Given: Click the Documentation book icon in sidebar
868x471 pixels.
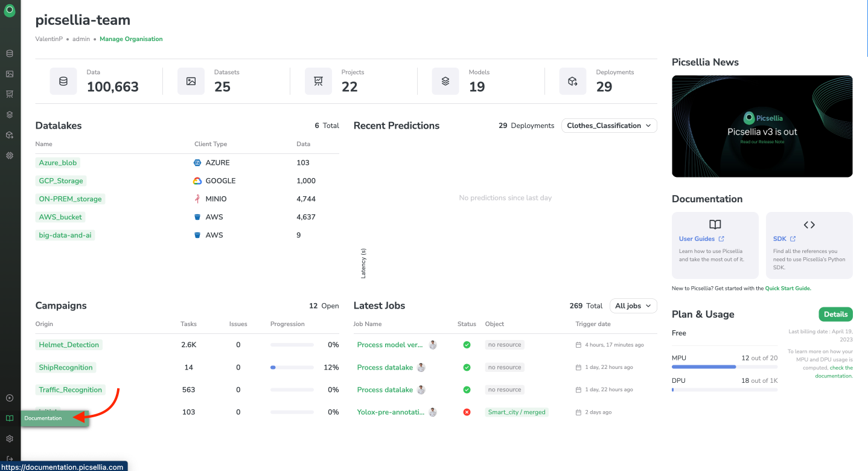Looking at the screenshot, I should click(x=10, y=418).
